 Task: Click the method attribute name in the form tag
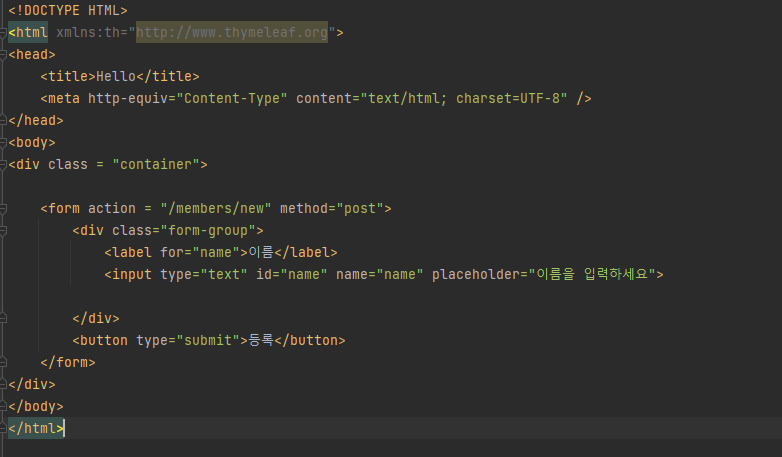(x=304, y=208)
